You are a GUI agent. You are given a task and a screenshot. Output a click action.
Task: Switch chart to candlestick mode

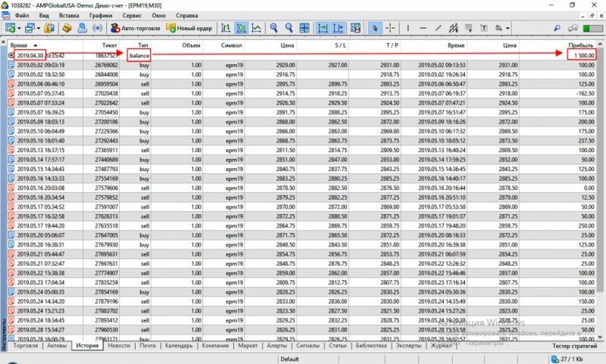[242, 28]
